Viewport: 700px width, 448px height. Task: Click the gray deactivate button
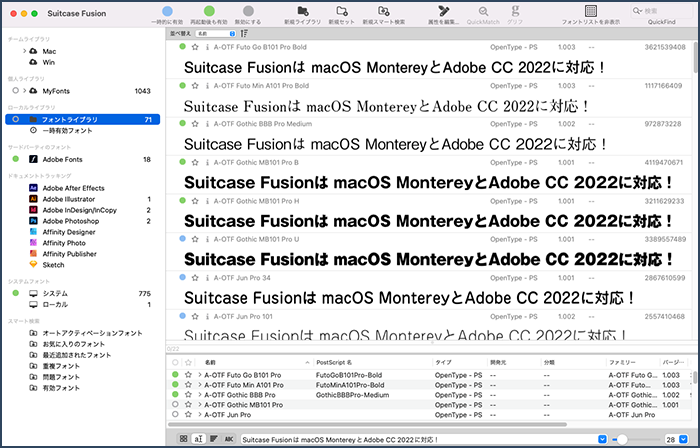pos(249,11)
